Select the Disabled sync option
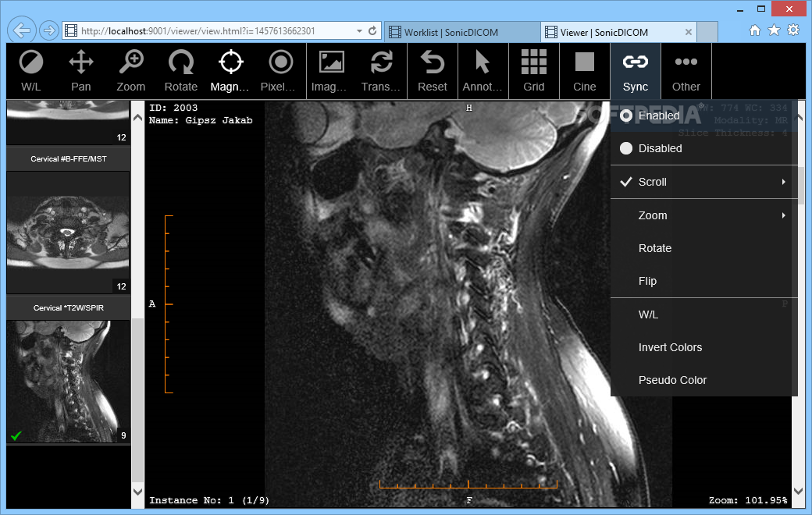 [x=703, y=148]
